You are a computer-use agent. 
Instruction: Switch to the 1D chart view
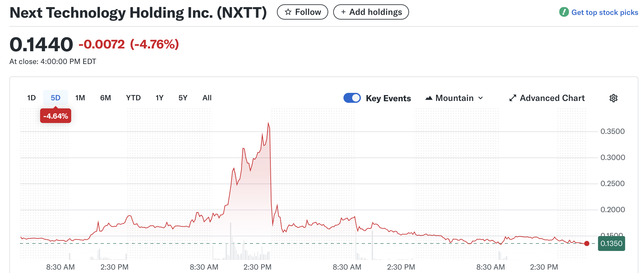(31, 98)
